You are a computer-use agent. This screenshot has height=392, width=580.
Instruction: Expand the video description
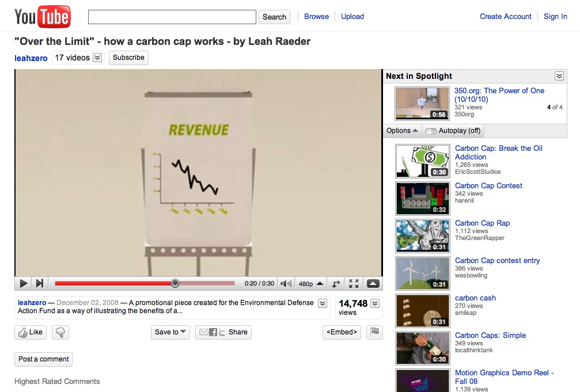point(323,303)
